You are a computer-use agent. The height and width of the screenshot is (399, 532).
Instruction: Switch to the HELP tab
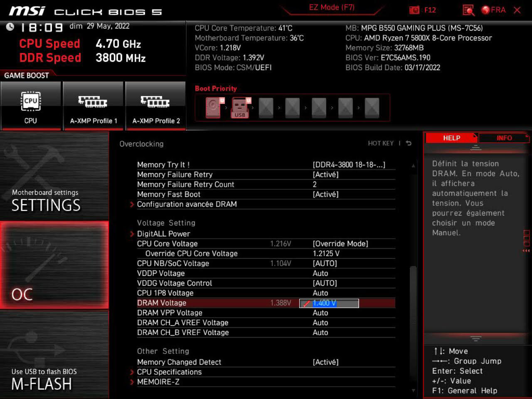pos(451,138)
